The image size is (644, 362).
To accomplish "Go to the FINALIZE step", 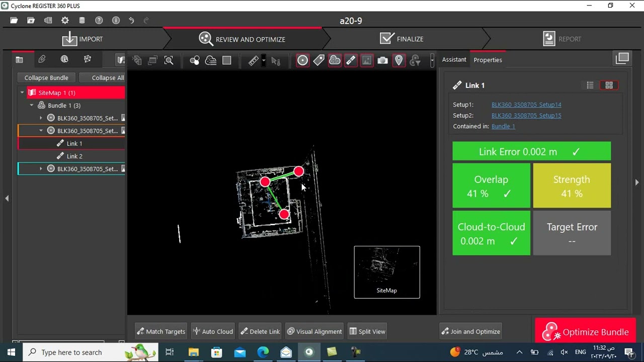I will 401,39.
